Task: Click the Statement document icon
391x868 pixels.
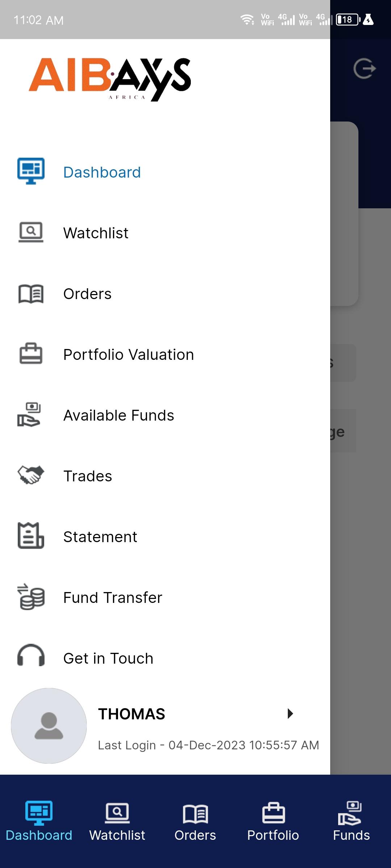Action: coord(31,536)
